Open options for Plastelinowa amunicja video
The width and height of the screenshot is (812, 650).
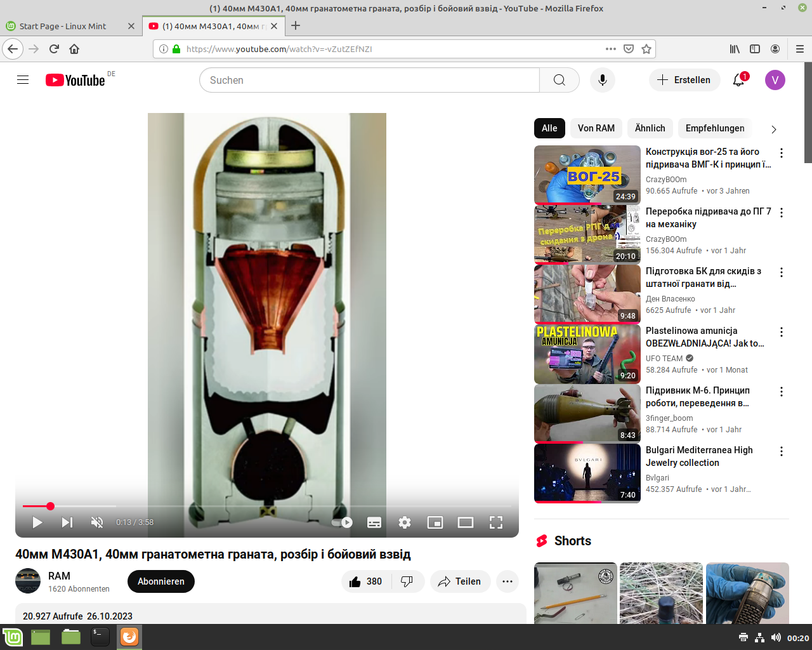(x=782, y=332)
